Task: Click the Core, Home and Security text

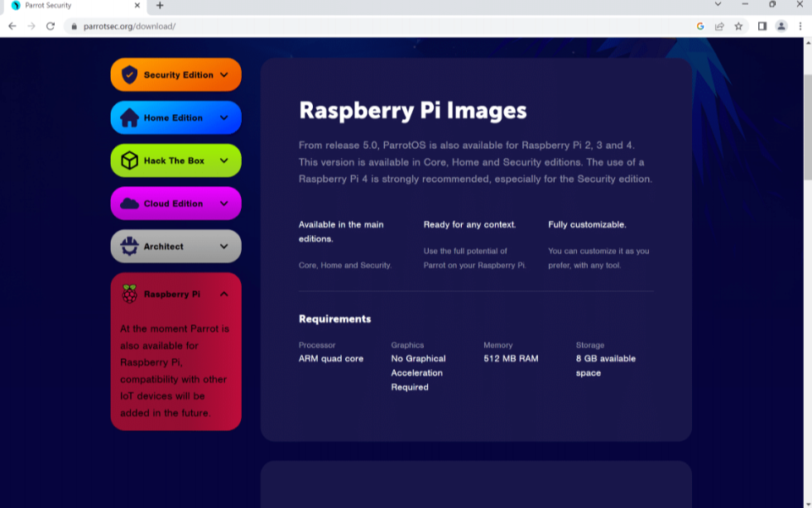Action: click(345, 265)
